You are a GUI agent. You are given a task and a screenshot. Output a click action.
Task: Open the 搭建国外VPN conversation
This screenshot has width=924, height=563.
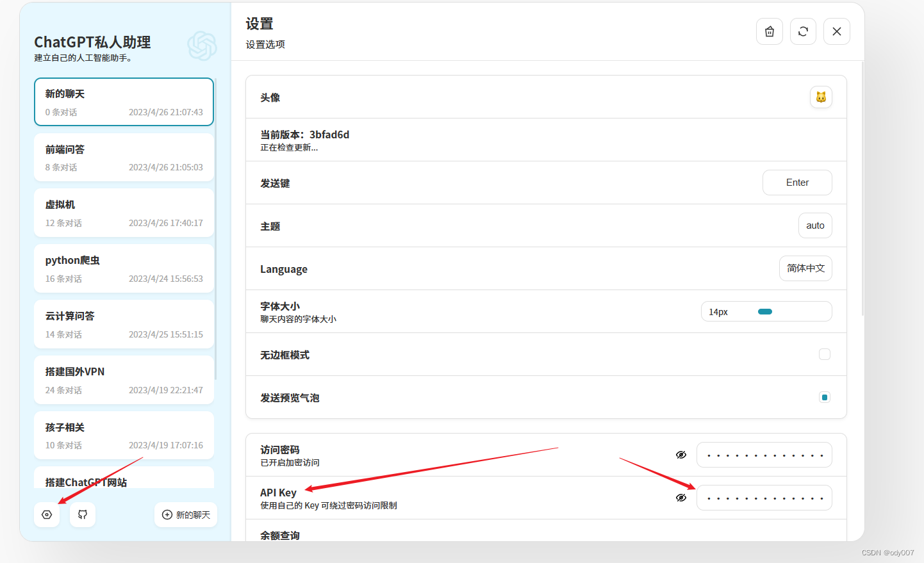pyautogui.click(x=124, y=380)
